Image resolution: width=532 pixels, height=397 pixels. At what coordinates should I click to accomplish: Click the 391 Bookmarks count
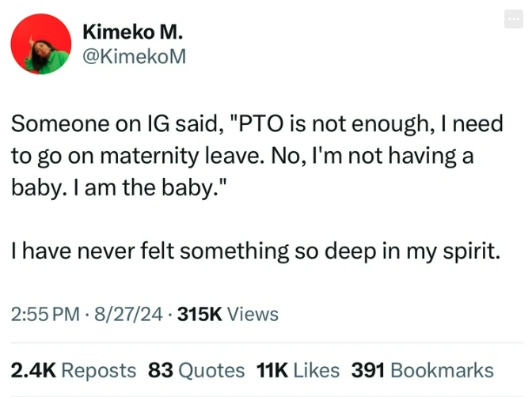coord(422,369)
